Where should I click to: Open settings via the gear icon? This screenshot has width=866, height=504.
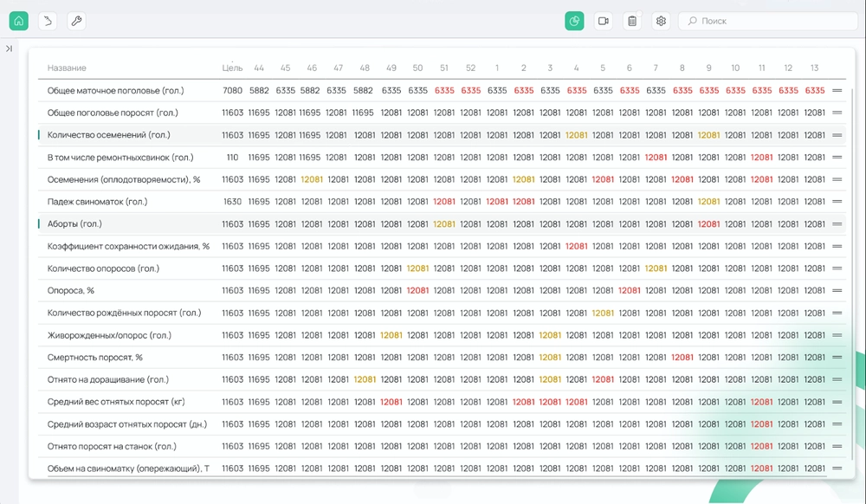pyautogui.click(x=661, y=21)
